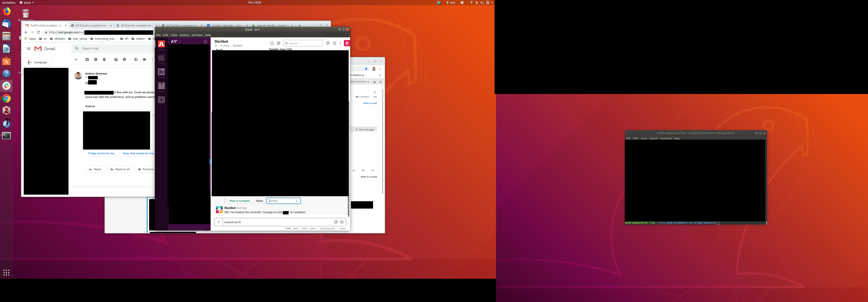Toggle Chrome bookmark star
The width and height of the screenshot is (868, 302).
coord(366,69)
